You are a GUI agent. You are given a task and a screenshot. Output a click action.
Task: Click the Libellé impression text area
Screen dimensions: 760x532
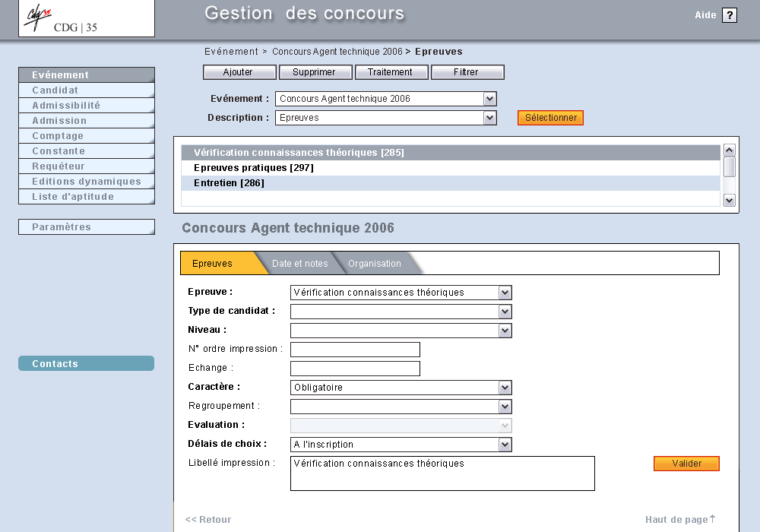tap(442, 473)
